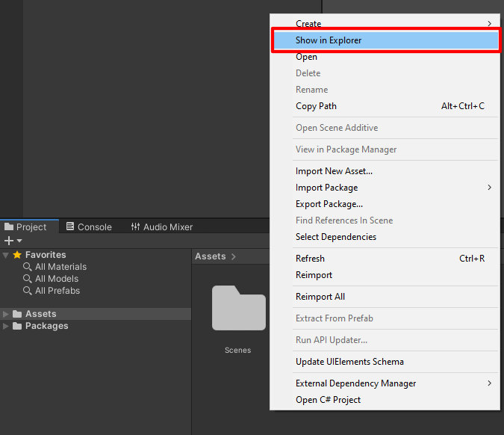Choose Import New Asset from context menu
The height and width of the screenshot is (435, 504).
[334, 171]
